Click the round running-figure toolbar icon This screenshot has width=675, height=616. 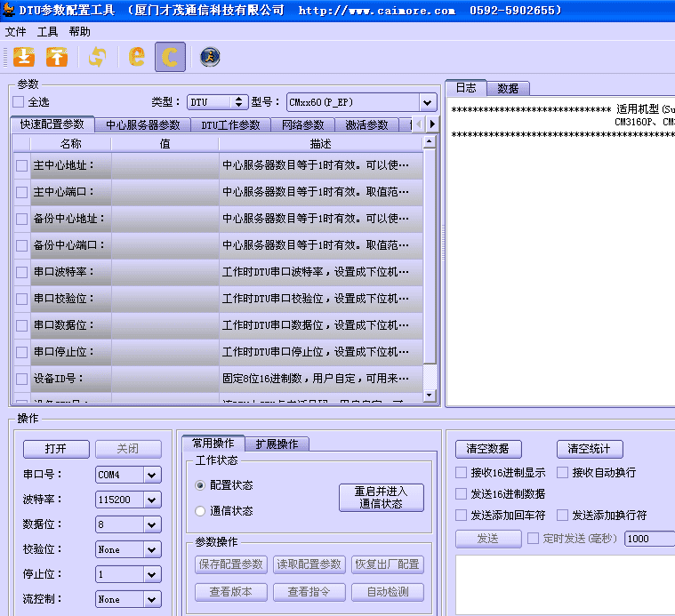(x=210, y=58)
